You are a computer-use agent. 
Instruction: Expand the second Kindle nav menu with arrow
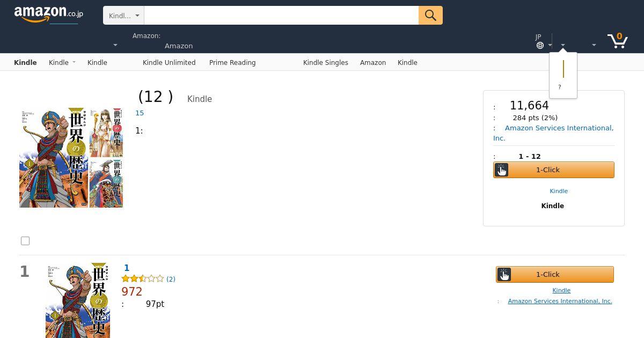pyautogui.click(x=62, y=63)
